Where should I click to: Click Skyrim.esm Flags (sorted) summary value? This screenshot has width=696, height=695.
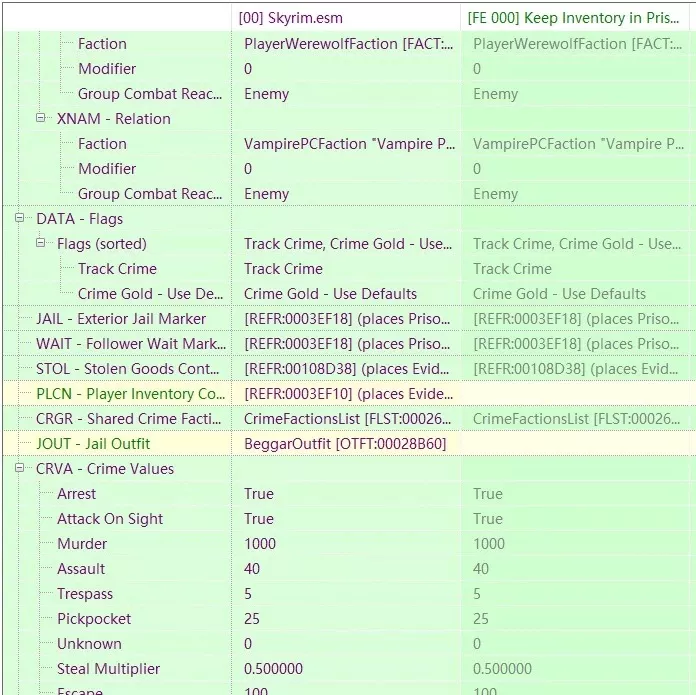(x=348, y=244)
